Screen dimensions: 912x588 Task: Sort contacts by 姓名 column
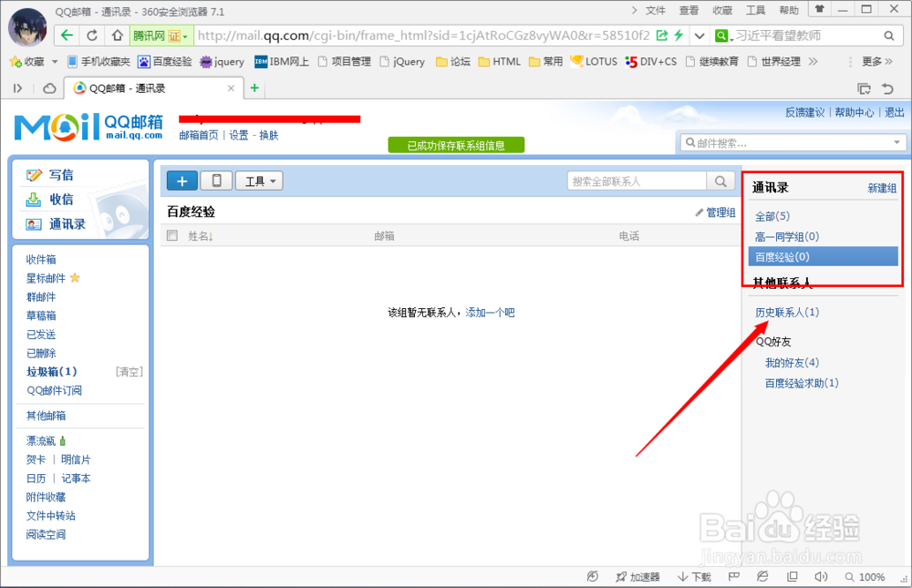coord(200,235)
